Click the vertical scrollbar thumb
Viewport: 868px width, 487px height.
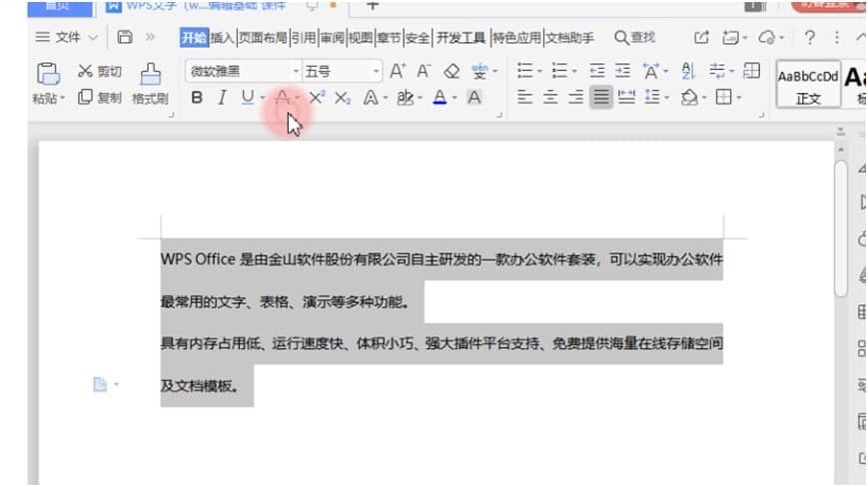click(x=841, y=229)
